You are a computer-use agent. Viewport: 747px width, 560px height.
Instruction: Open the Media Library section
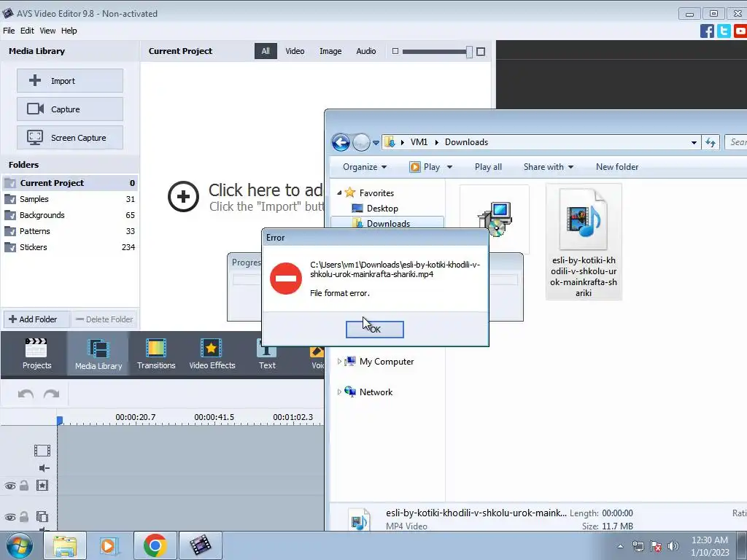click(98, 354)
